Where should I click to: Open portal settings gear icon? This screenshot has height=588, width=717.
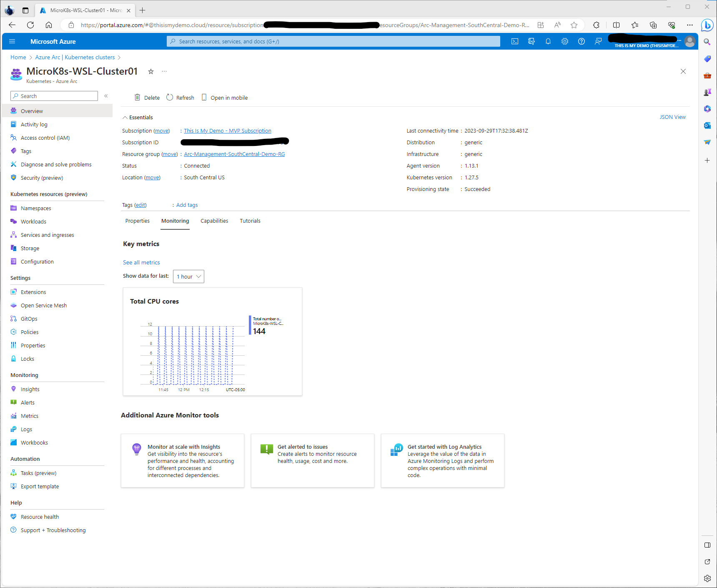(x=565, y=41)
